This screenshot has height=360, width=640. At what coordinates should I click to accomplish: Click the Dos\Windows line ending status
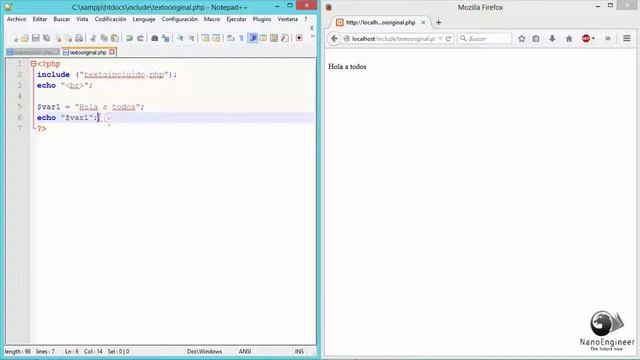point(204,351)
